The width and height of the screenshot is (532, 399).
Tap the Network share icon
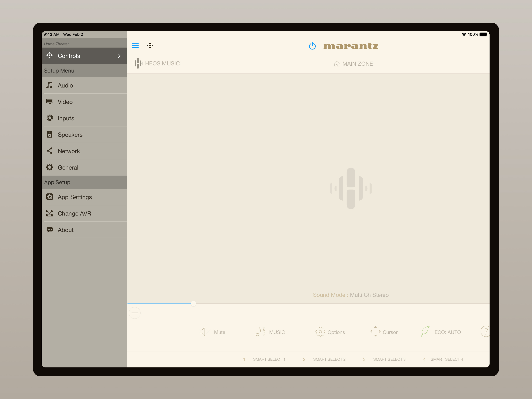[x=49, y=151]
